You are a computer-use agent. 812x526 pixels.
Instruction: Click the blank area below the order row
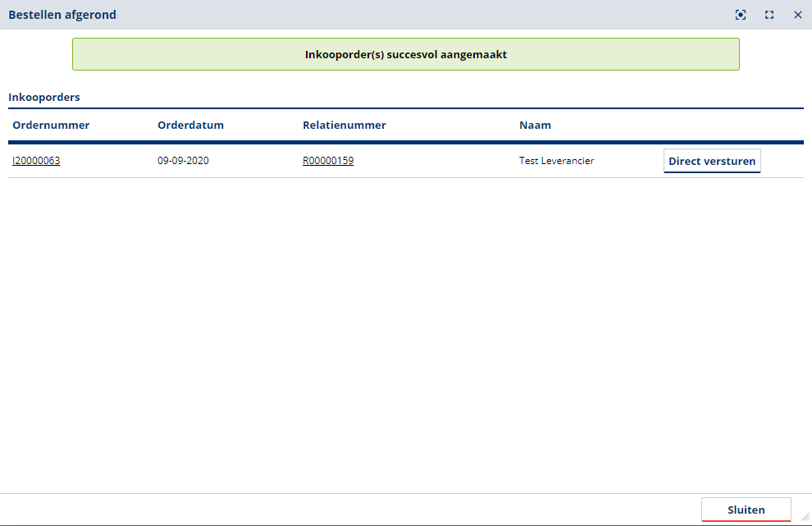point(405,328)
